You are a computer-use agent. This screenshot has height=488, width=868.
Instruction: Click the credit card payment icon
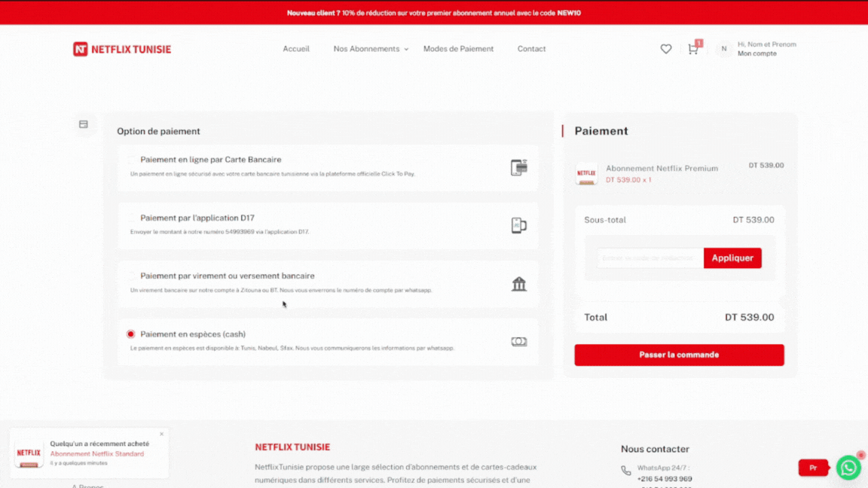pos(518,168)
